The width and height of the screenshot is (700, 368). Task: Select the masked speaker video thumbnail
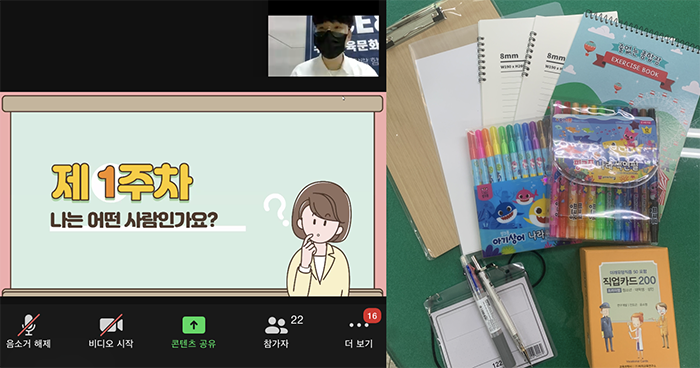pyautogui.click(x=323, y=46)
